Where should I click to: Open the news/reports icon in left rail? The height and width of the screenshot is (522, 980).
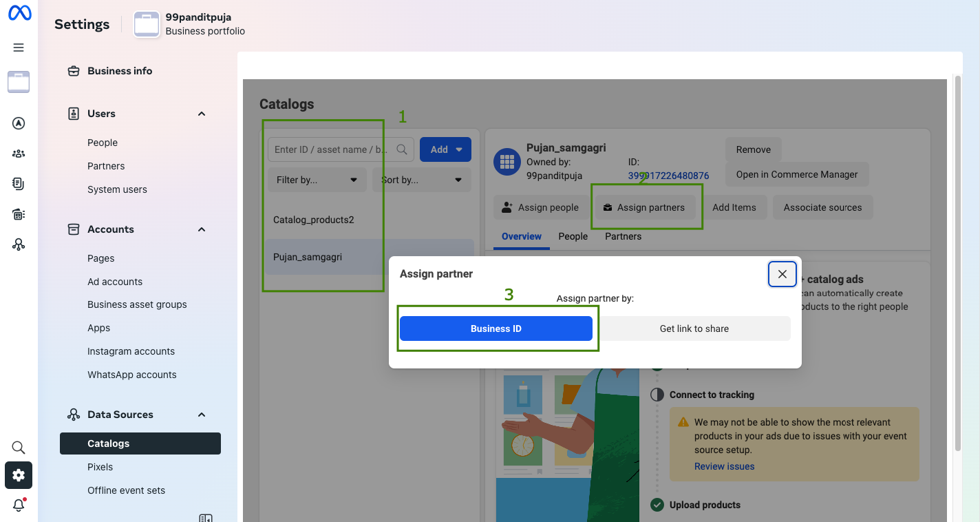point(19,214)
